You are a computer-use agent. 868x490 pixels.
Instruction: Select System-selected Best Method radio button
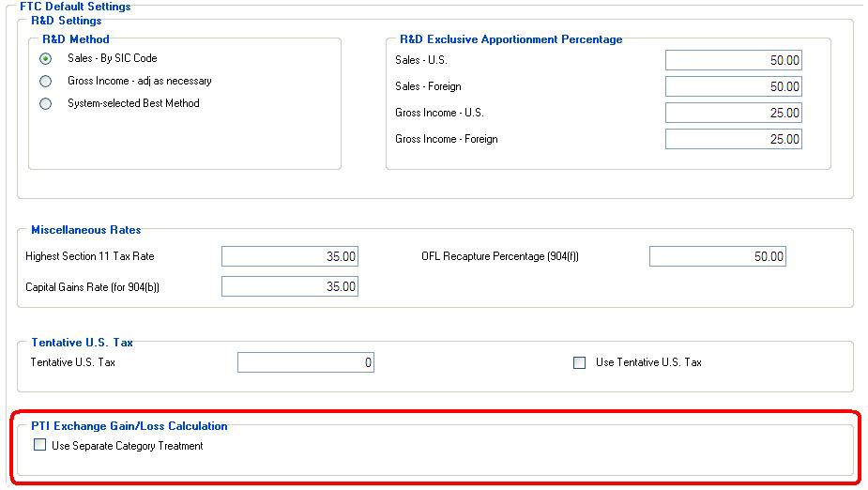tap(45, 103)
